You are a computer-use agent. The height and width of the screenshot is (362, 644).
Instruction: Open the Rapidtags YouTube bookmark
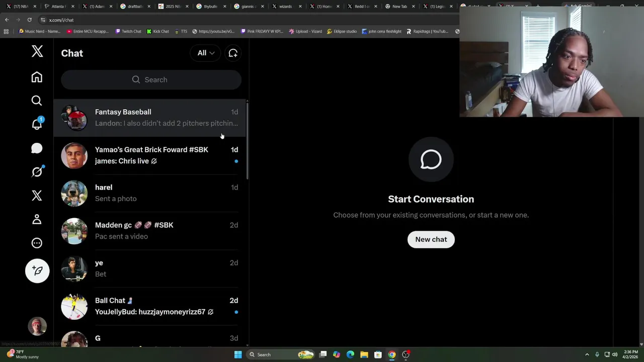[428, 31]
